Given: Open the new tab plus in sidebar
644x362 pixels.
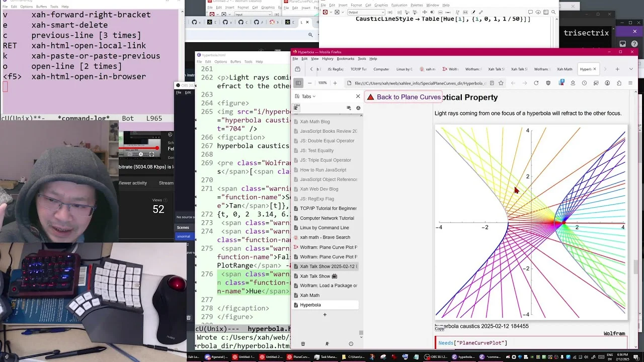Looking at the screenshot, I should (325, 315).
